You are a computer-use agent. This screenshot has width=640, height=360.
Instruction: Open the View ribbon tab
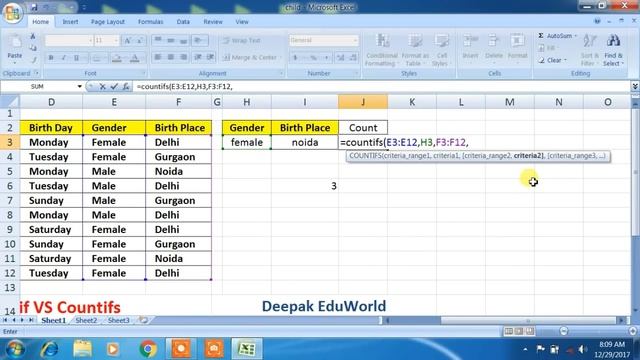(x=242, y=22)
